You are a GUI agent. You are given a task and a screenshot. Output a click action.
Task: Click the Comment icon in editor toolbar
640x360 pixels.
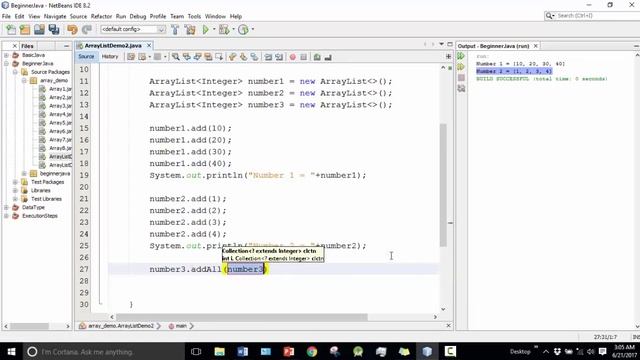tap(317, 57)
